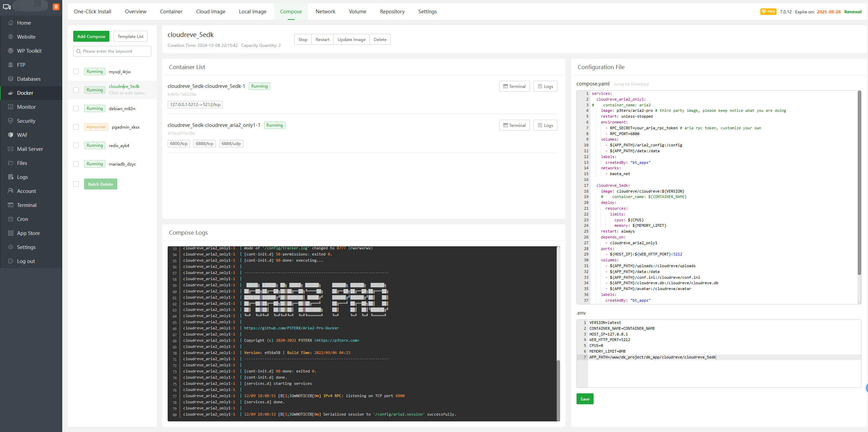This screenshot has height=432, width=868.
Task: Tick the mysql_4rjw compose checkbox
Action: 76,71
